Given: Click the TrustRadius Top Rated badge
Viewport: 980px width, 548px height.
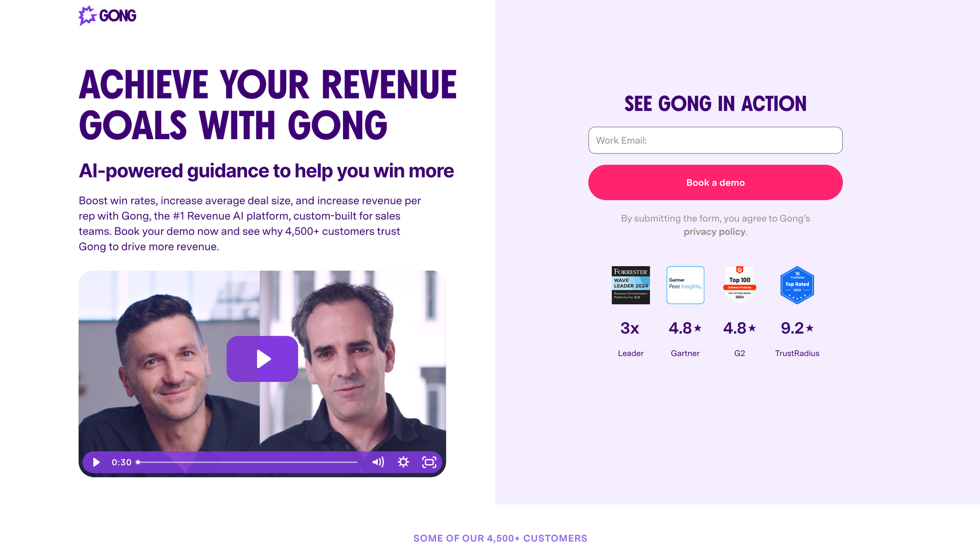Looking at the screenshot, I should click(797, 285).
